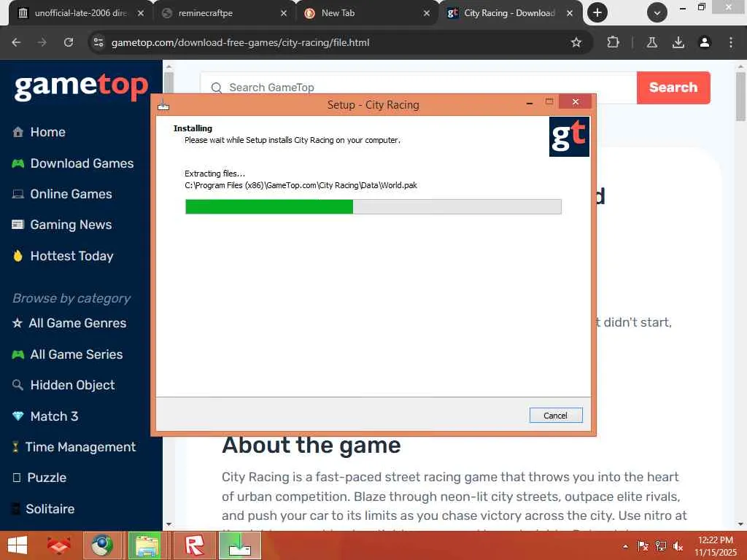Open the tab search dropdown
Viewport: 747px width, 560px height.
click(657, 13)
